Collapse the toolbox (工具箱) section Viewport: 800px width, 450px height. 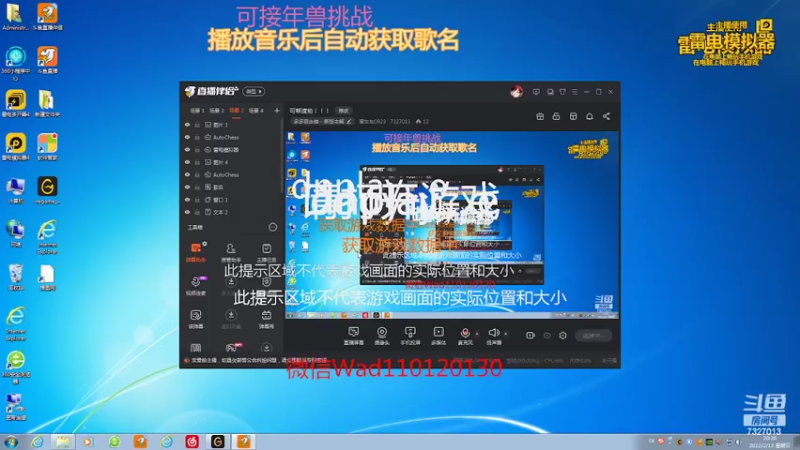coord(273,227)
